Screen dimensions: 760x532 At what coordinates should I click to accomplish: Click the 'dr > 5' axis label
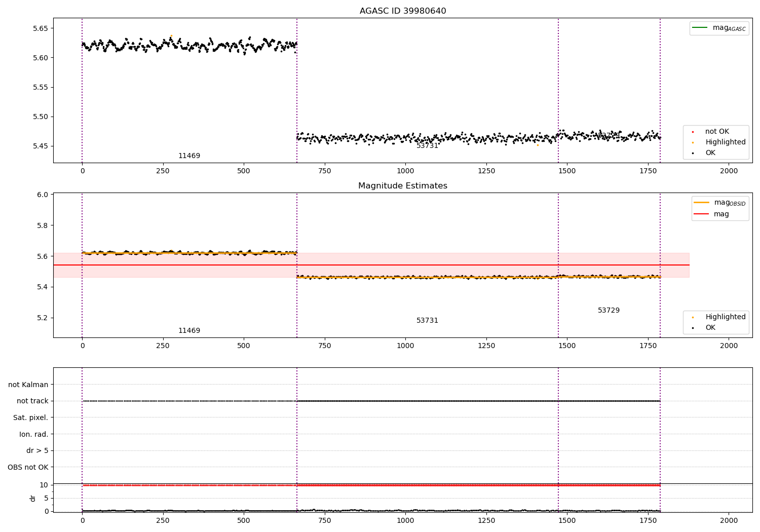[x=37, y=451]
